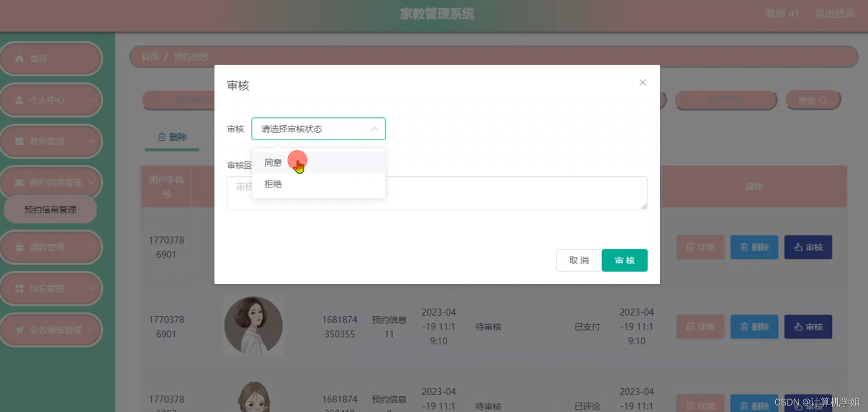Expand the 个人中心 sidebar menu

(51, 100)
